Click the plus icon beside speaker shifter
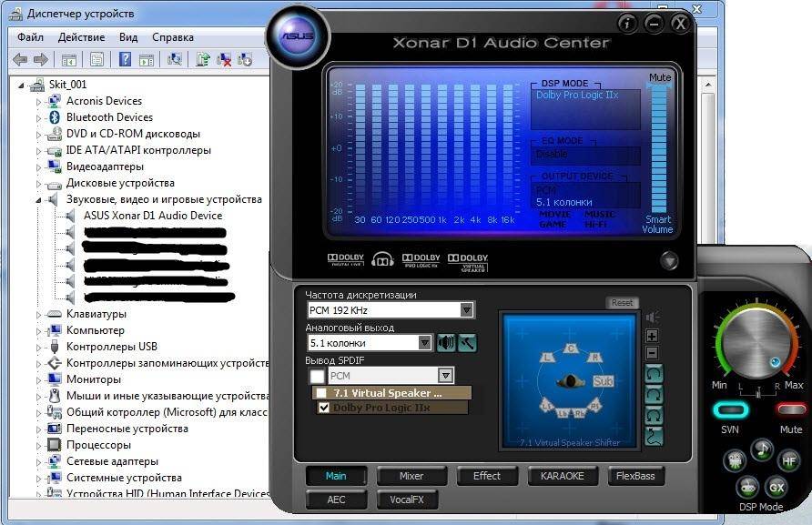This screenshot has width=812, height=525. [x=652, y=336]
